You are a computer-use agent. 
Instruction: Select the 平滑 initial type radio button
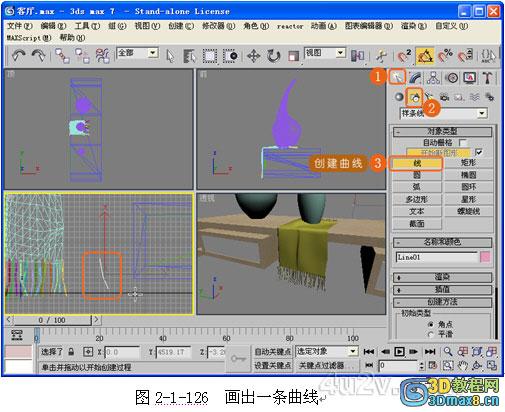(x=431, y=334)
